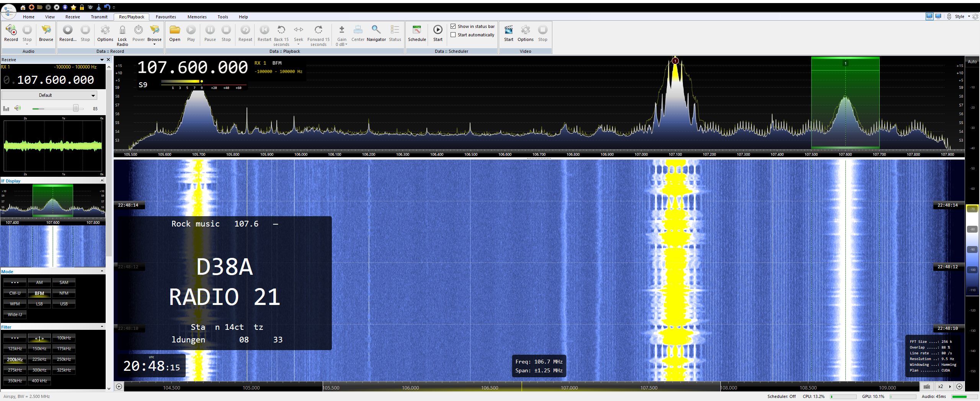Open the playback Status icon
This screenshot has height=401, width=980.
(x=395, y=30)
